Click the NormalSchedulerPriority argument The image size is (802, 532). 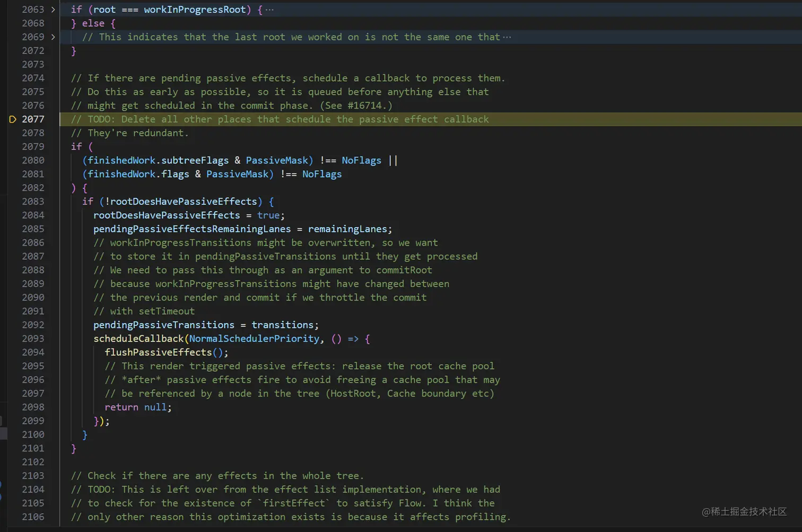click(x=255, y=338)
